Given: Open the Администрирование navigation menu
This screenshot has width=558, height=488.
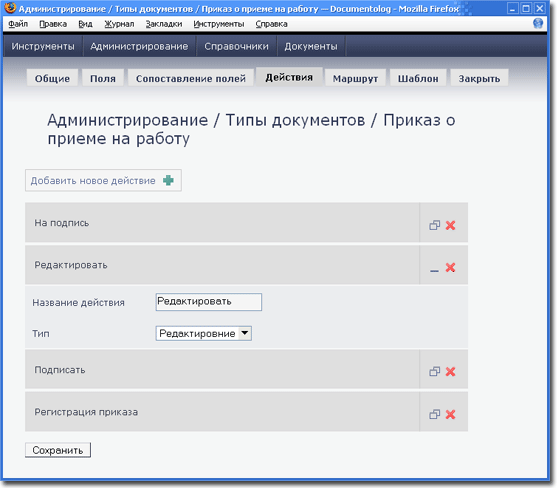Looking at the screenshot, I should [139, 46].
